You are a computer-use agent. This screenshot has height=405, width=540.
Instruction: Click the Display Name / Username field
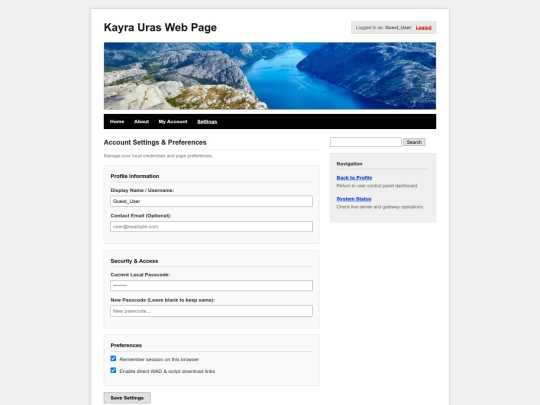[x=211, y=201]
